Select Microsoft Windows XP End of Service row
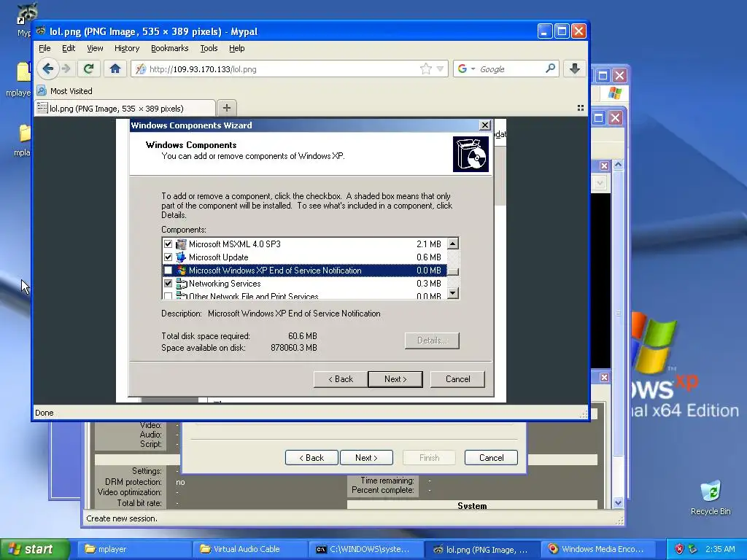 pyautogui.click(x=305, y=271)
